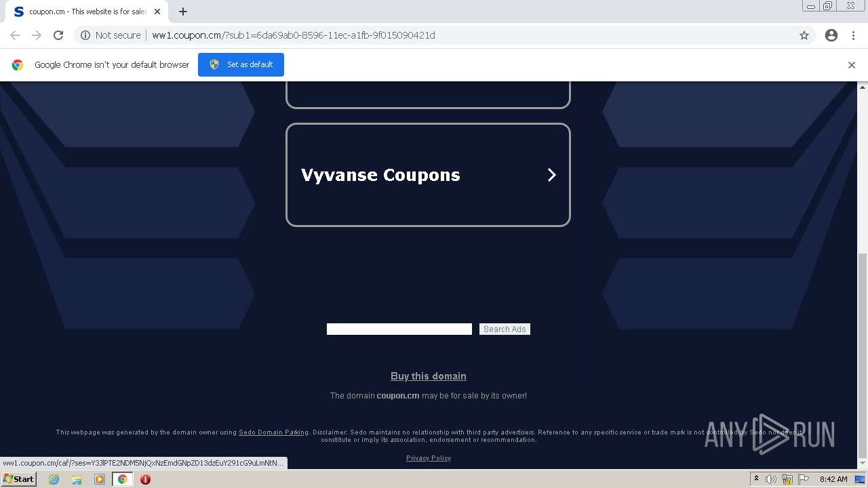
Task: Click the browser back arrow
Action: tap(15, 35)
